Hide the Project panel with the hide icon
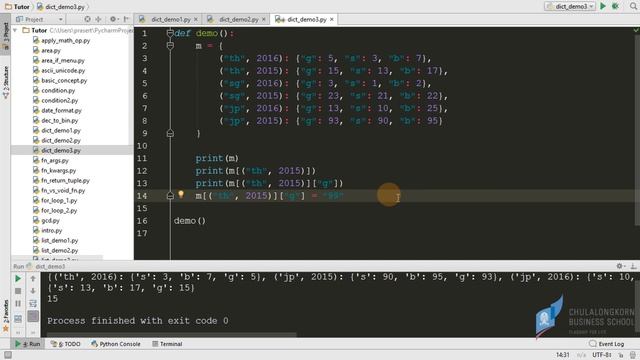This screenshot has height=360, width=640. click(x=126, y=19)
